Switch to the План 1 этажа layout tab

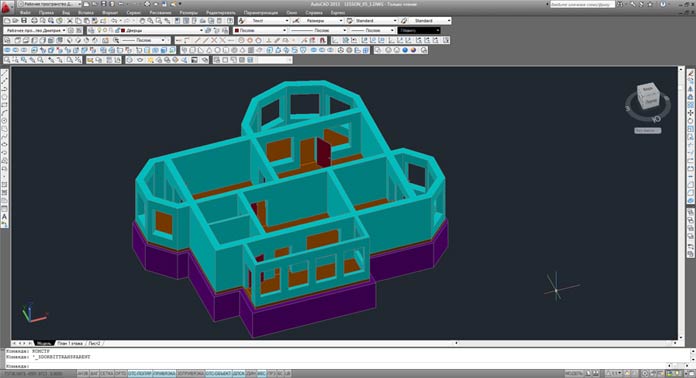pyautogui.click(x=70, y=343)
